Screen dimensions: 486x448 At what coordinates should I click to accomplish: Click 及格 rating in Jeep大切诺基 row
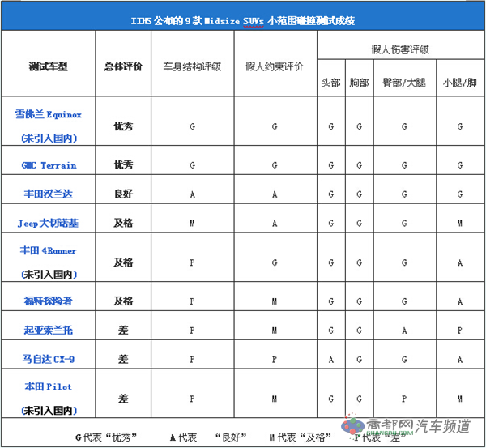(x=123, y=223)
